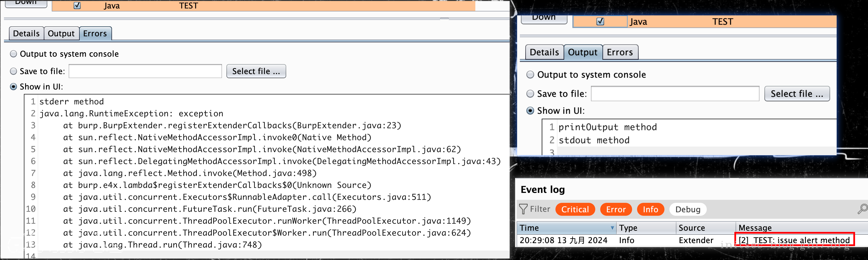
Task: Select 'Show in UI' radio in Output panel
Action: tap(530, 111)
